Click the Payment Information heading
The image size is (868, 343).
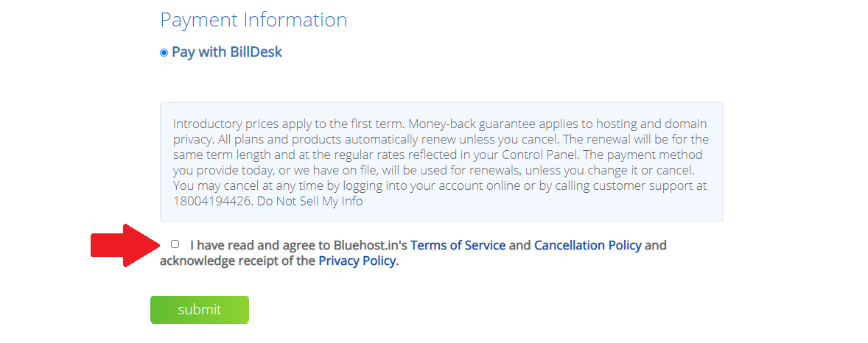click(x=253, y=20)
